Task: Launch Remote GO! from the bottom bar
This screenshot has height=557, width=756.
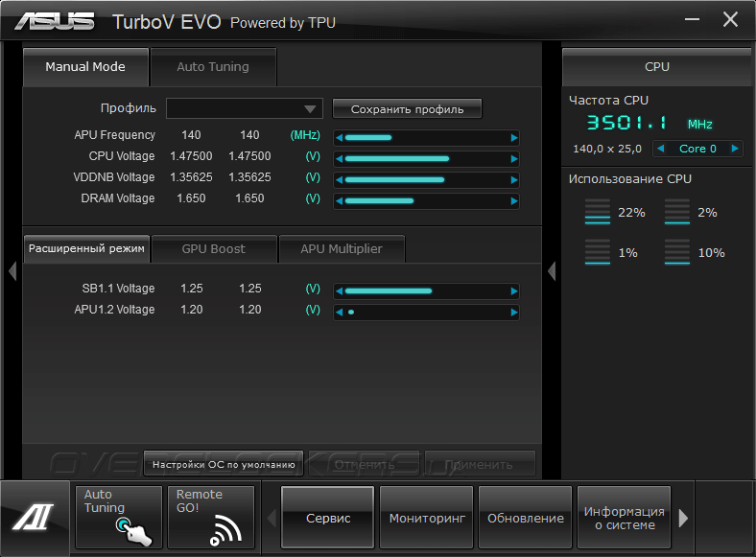Action: [x=211, y=517]
